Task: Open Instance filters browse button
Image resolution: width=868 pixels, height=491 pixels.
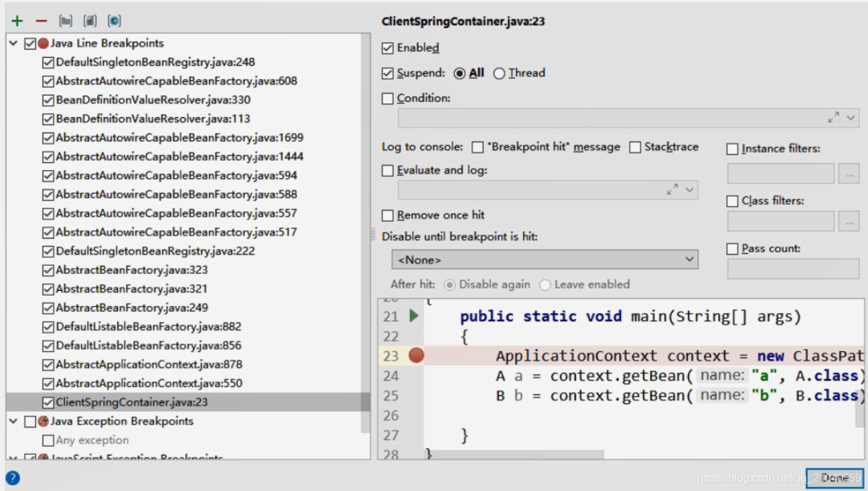Action: [849, 173]
